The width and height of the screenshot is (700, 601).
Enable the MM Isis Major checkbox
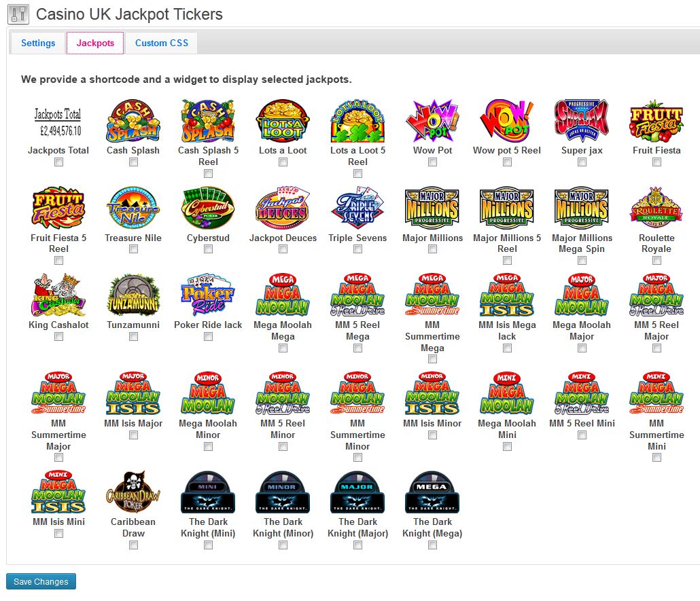point(133,435)
